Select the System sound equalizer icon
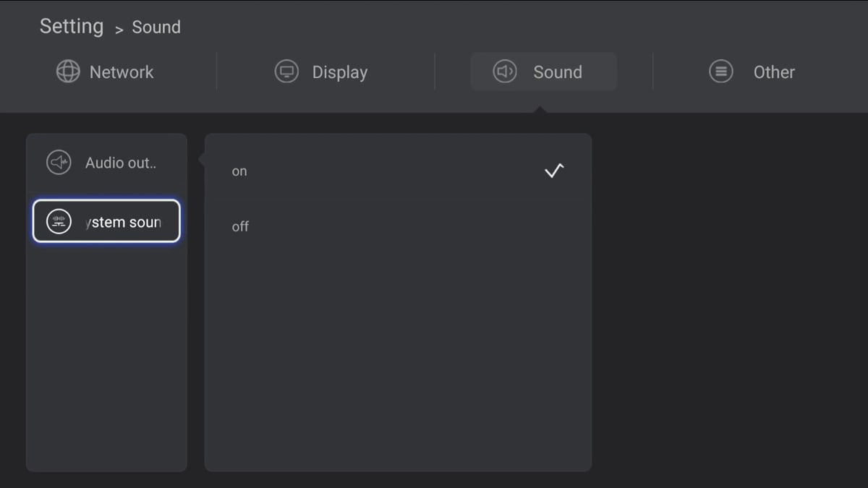Screen dimensions: 868x488 59,222
